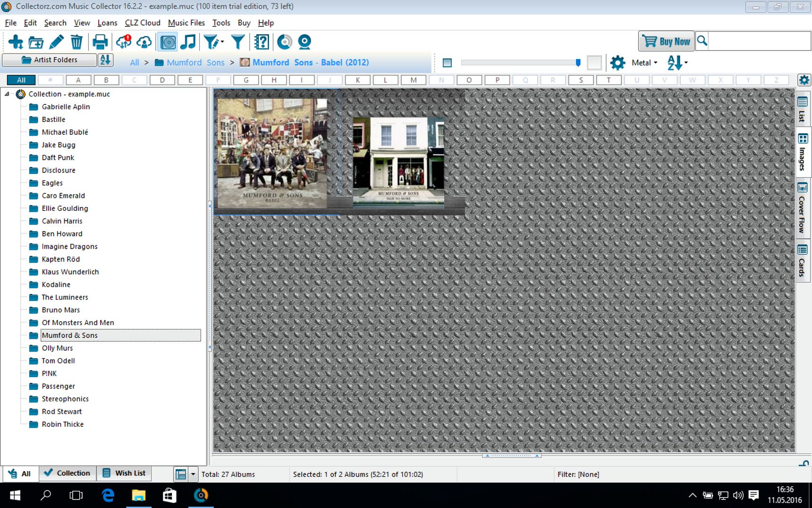Click the Windows Start button
812x508 pixels.
tap(15, 495)
